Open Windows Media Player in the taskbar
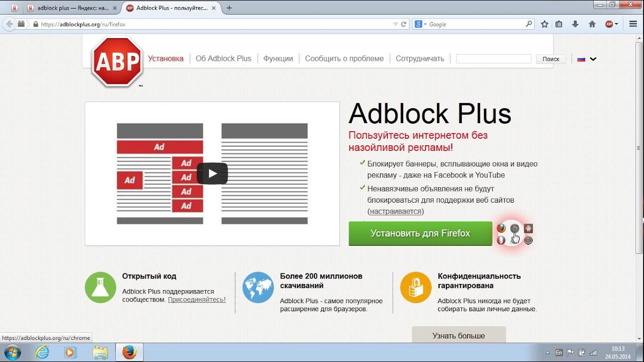 71,352
